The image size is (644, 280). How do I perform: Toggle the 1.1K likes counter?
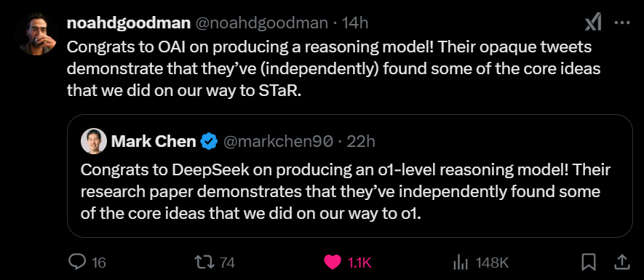[359, 263]
